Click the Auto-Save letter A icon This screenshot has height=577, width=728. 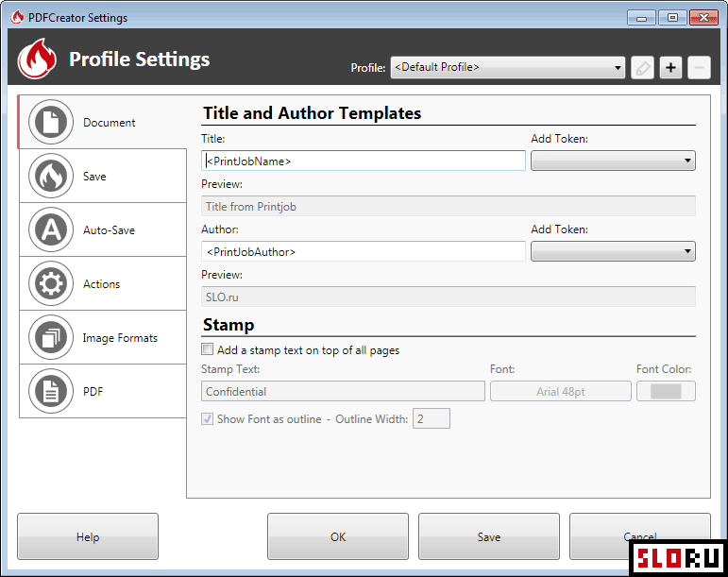click(x=51, y=229)
